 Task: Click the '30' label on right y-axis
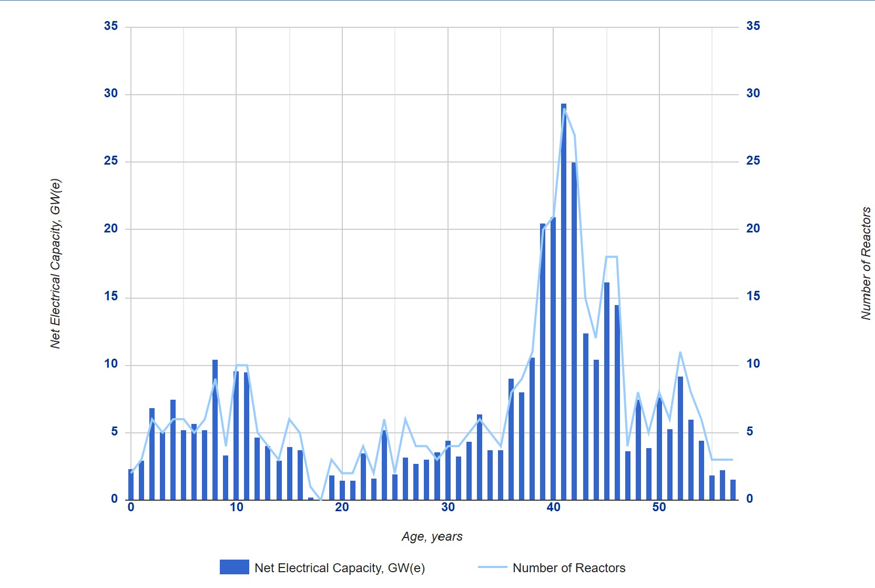753,94
